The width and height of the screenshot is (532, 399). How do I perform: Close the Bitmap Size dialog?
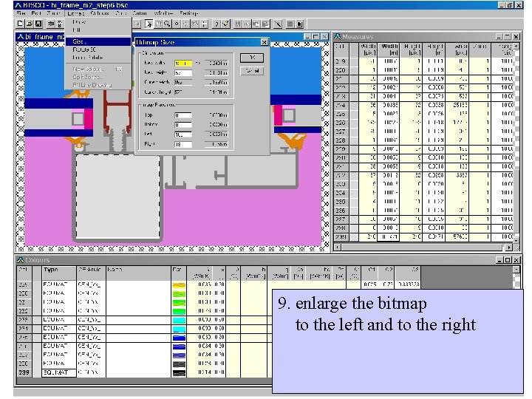264,42
